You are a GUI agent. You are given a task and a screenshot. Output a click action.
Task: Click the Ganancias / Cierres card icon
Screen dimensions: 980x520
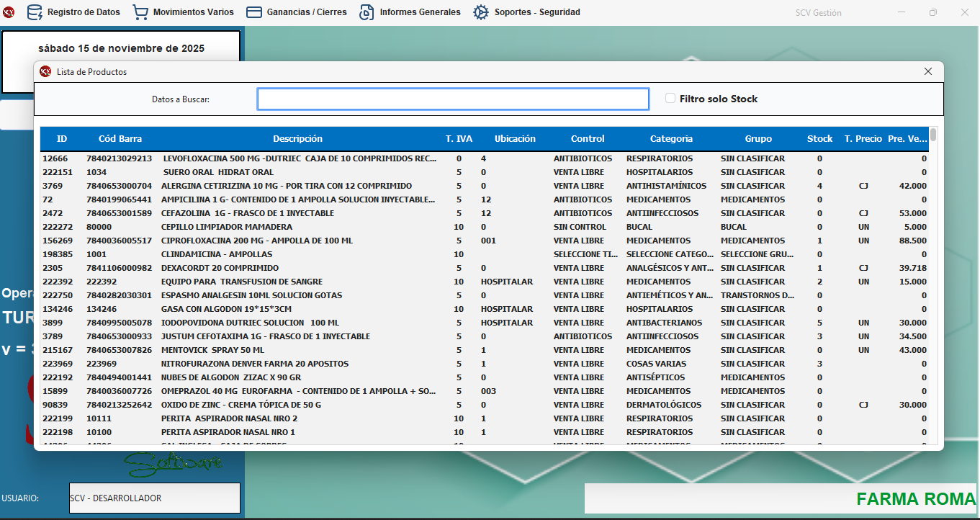point(253,12)
